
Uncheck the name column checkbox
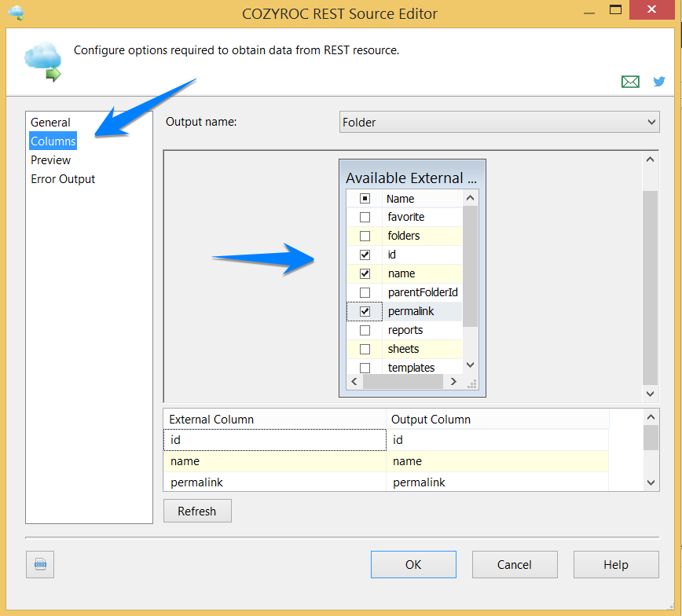[365, 273]
